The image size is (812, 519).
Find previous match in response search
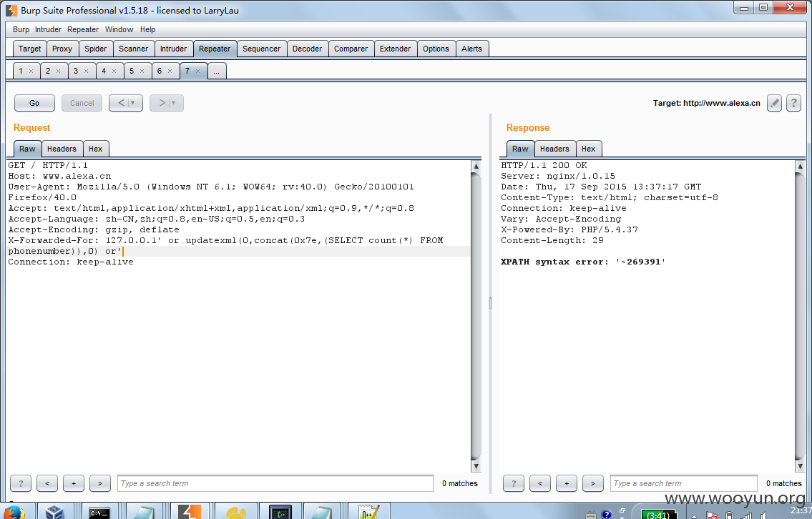[540, 483]
